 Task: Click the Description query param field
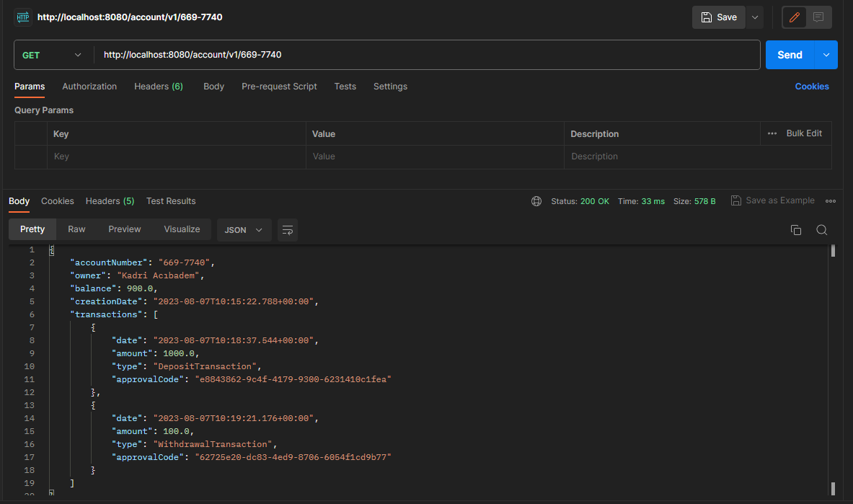(x=697, y=156)
